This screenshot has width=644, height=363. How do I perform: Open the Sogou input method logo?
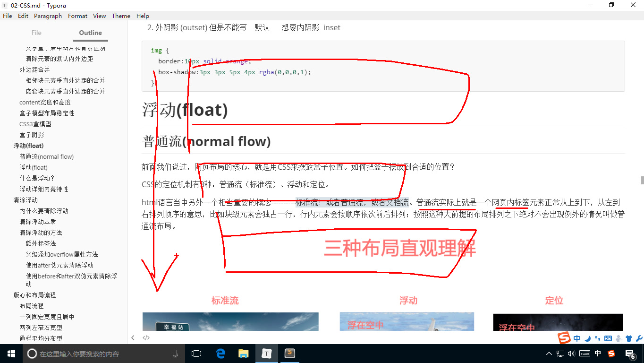(564, 338)
